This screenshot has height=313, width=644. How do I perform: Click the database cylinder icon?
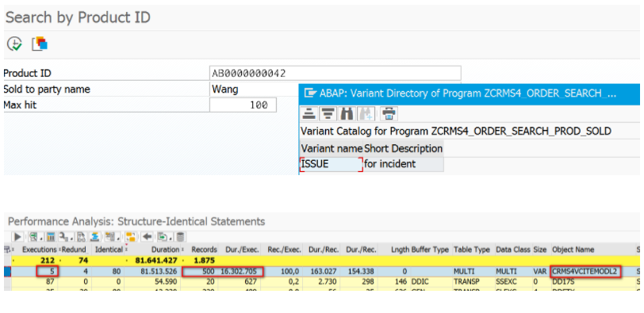(180, 237)
